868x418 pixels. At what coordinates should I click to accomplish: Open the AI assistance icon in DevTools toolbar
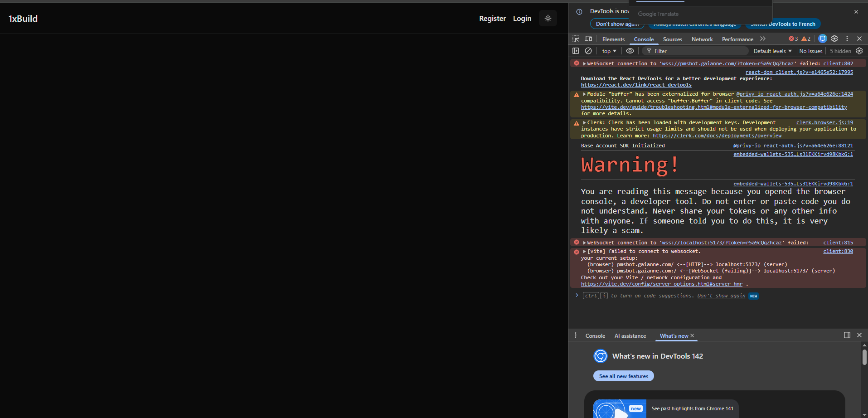tap(823, 39)
